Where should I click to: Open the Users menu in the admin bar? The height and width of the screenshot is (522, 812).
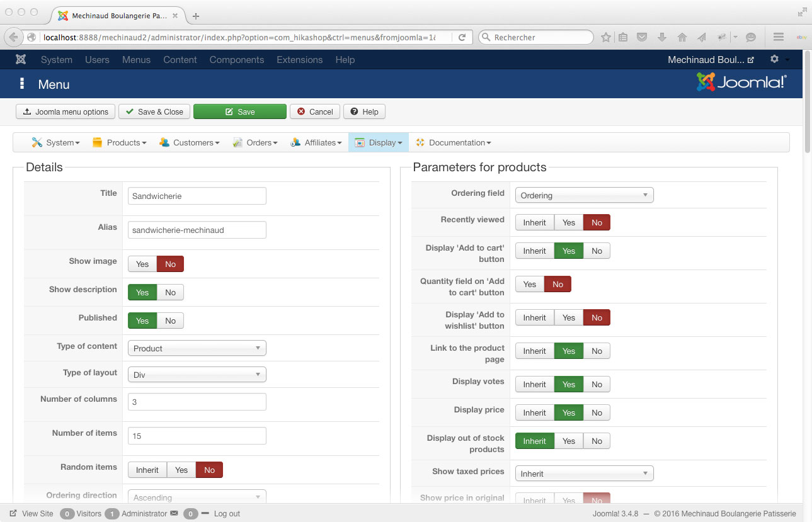click(x=97, y=60)
